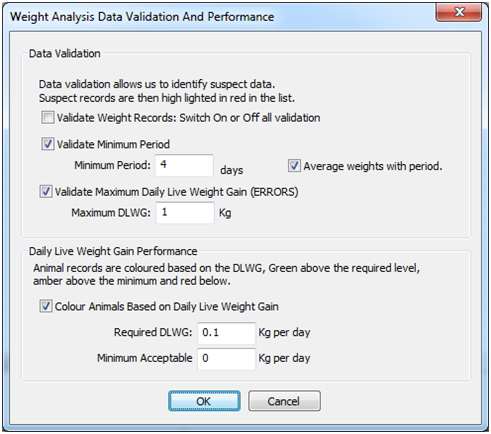The width and height of the screenshot is (491, 434).
Task: Click the 'days' unit label
Action: click(x=231, y=170)
